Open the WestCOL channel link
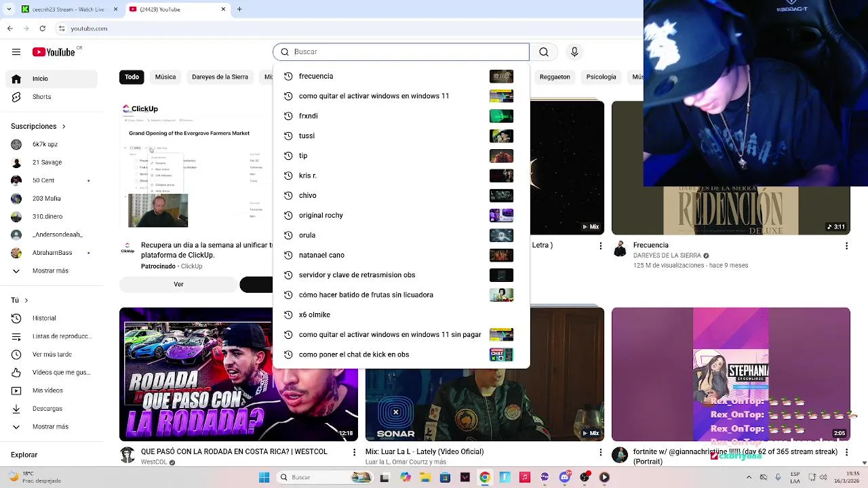 (x=154, y=462)
